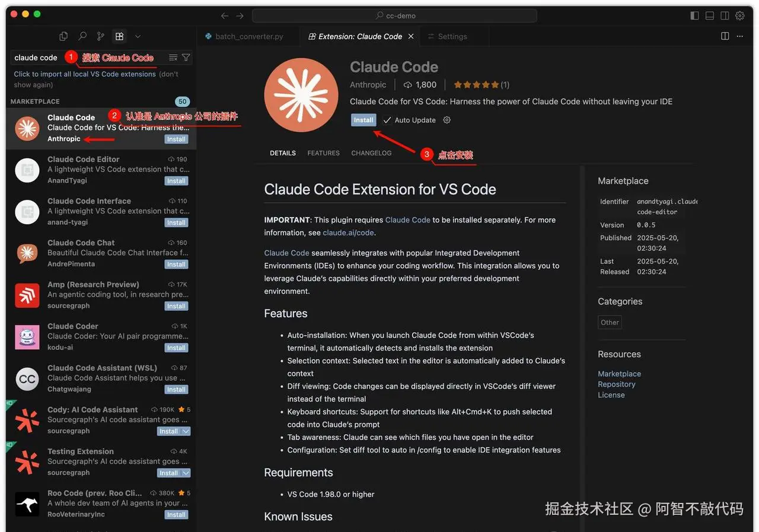This screenshot has height=532, width=759.
Task: Switch to the FEATURES tab
Action: 323,153
